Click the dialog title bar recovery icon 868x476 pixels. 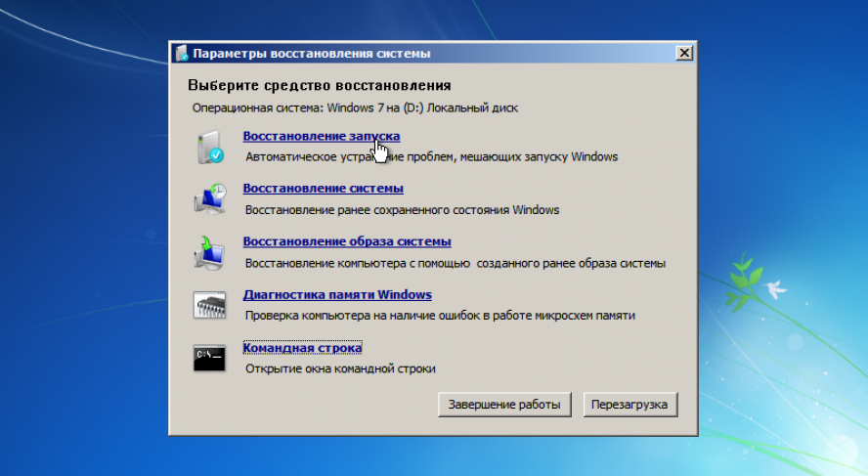(x=182, y=53)
